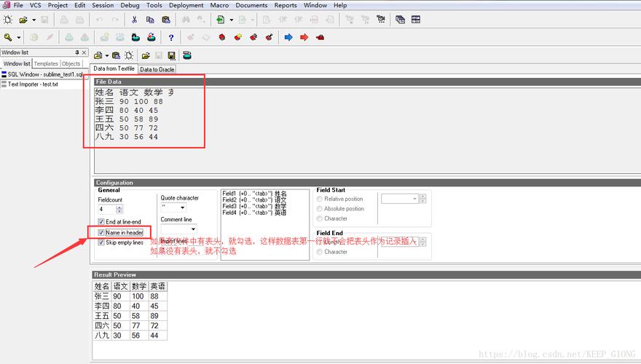Click the 英语 column header in Result Preview
The image size is (641, 364).
pos(158,286)
